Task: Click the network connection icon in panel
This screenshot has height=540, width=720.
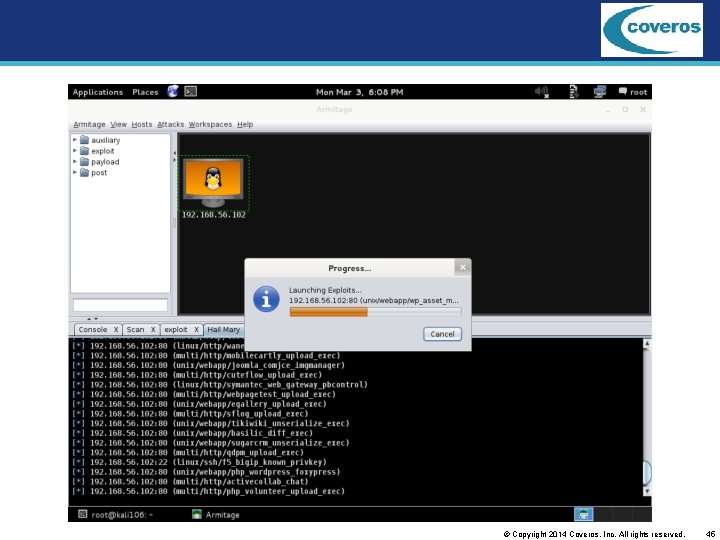Action: [x=600, y=92]
